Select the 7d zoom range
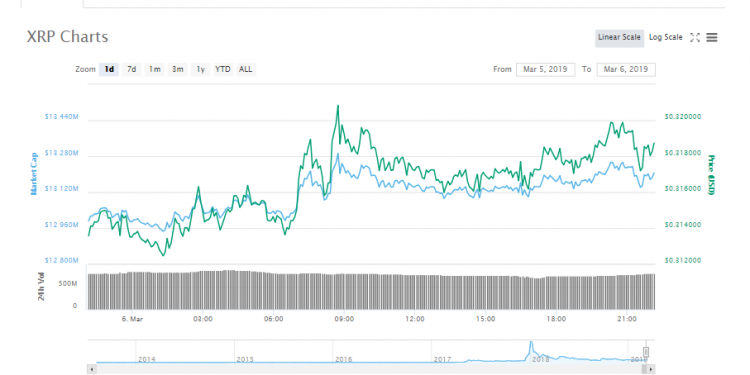Screen dimensions: 750x375 click(x=132, y=69)
